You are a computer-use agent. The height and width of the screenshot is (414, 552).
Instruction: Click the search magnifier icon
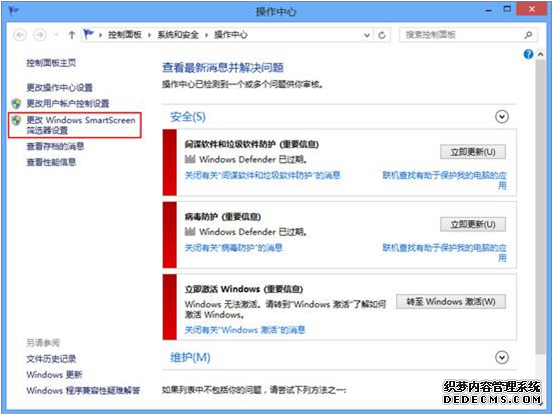tap(528, 35)
